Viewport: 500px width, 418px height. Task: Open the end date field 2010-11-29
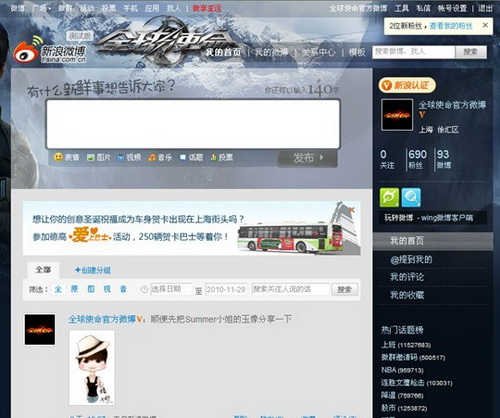coord(227,289)
